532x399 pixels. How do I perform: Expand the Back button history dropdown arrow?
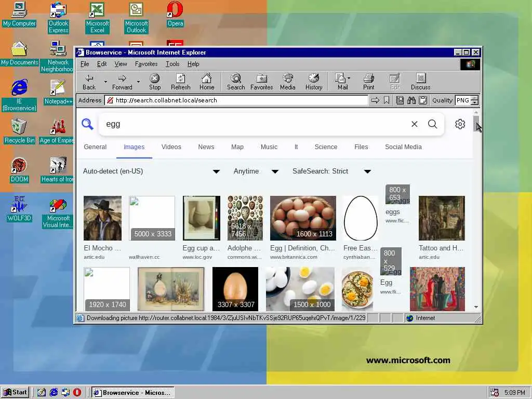105,82
